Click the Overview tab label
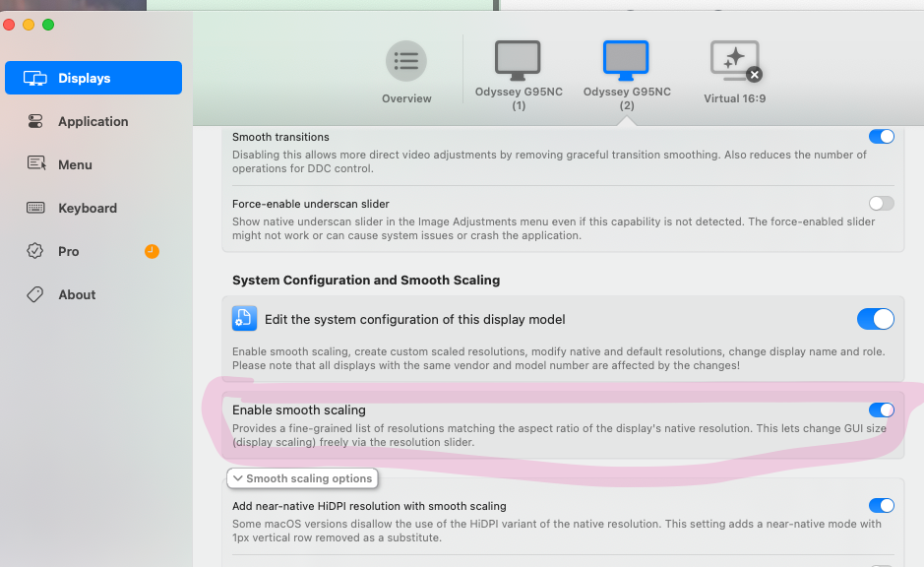Image resolution: width=924 pixels, height=567 pixels. tap(406, 98)
